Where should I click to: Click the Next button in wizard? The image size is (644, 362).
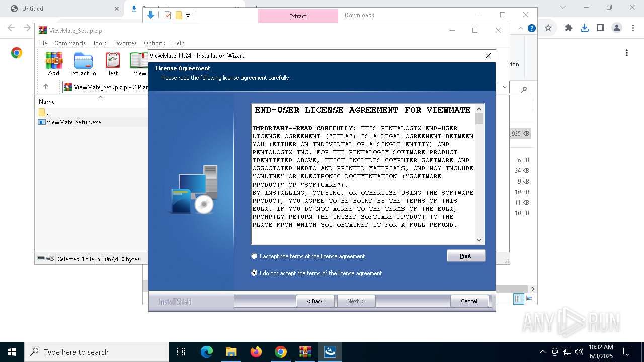point(355,301)
